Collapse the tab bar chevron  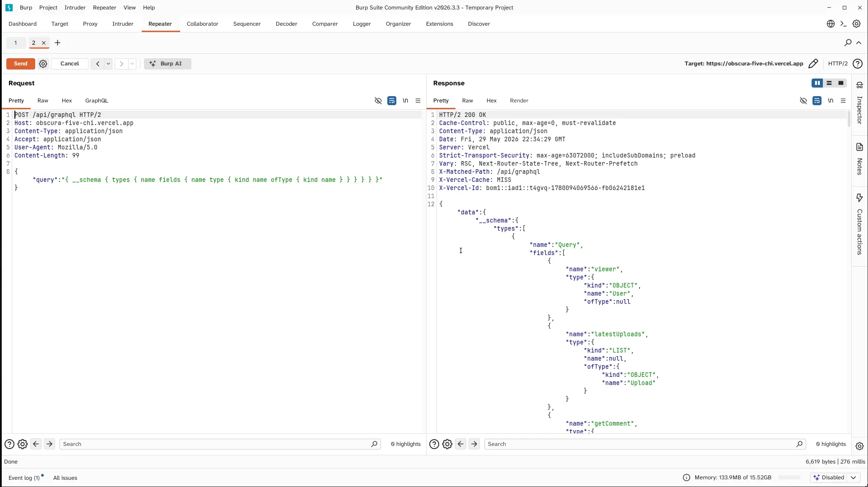coord(859,42)
